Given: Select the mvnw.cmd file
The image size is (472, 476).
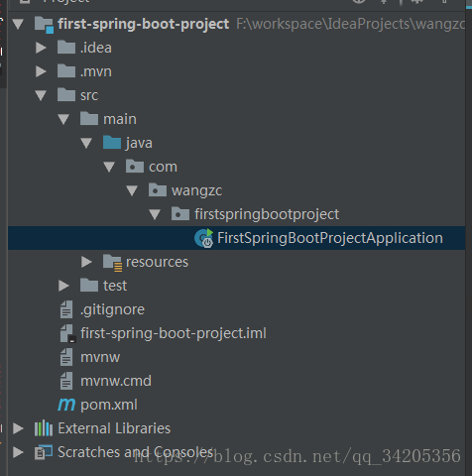Looking at the screenshot, I should tap(116, 381).
